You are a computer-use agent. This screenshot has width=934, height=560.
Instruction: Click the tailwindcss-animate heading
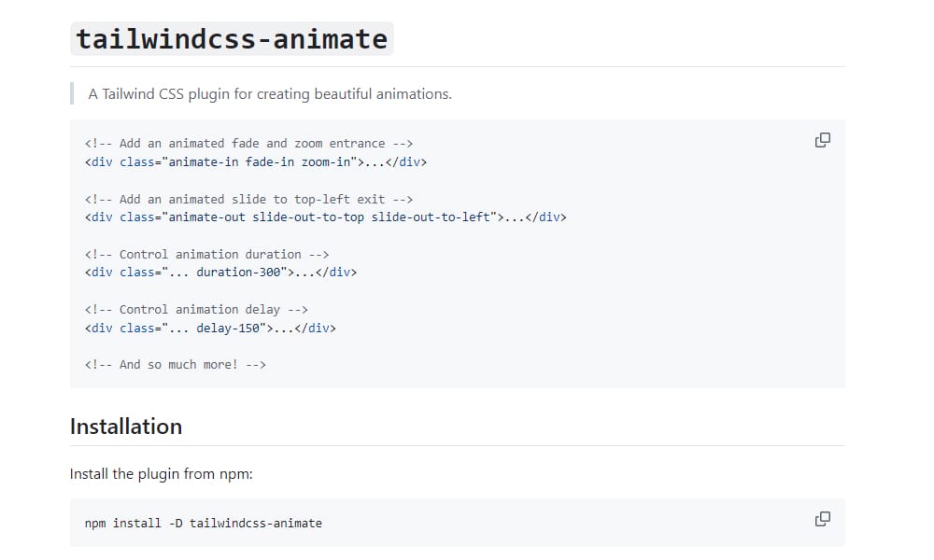point(233,38)
